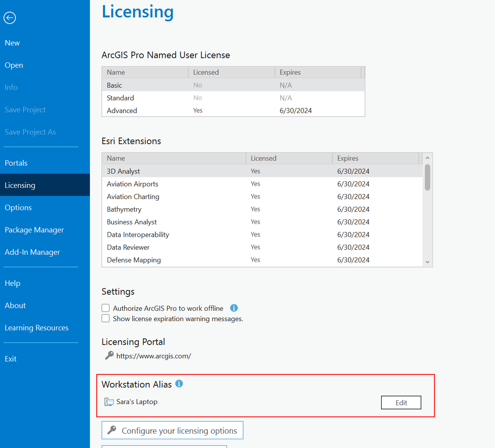Open the https://www.arcgis.com/ portal link

pyautogui.click(x=153, y=356)
